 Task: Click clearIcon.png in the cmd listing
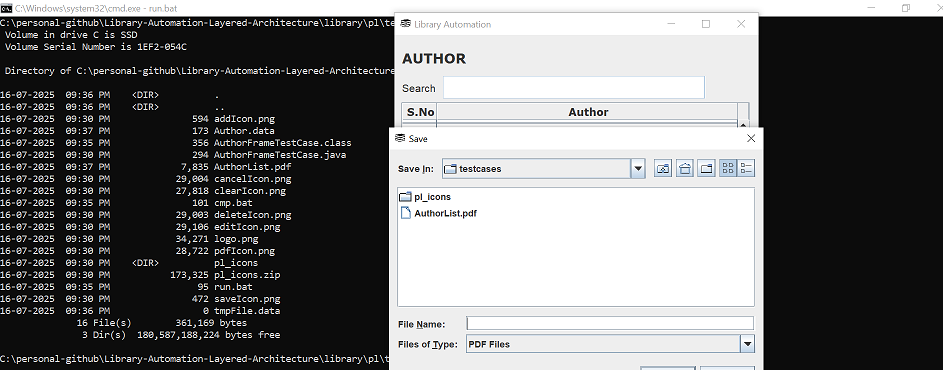click(250, 191)
